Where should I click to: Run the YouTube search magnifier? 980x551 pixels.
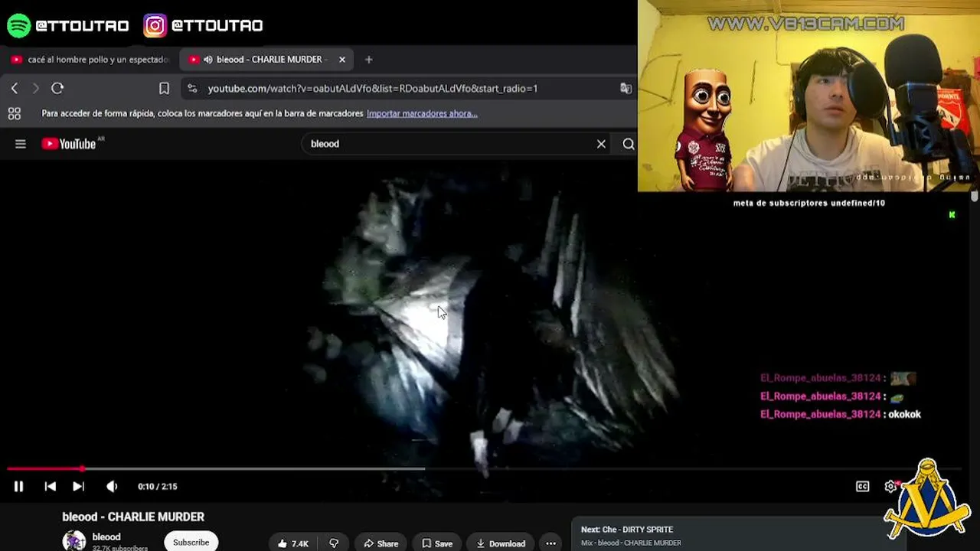pyautogui.click(x=628, y=144)
